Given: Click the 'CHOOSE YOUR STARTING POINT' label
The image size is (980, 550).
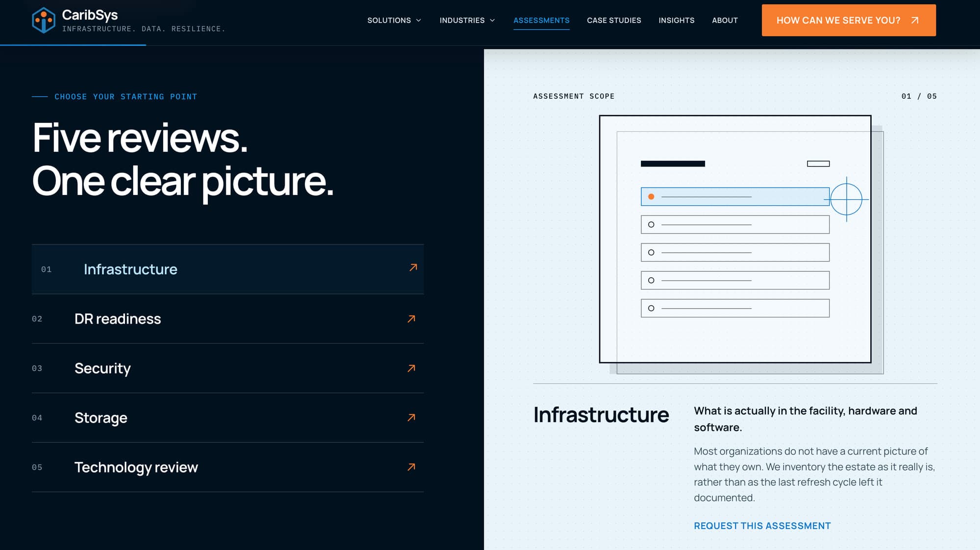Looking at the screenshot, I should 126,96.
